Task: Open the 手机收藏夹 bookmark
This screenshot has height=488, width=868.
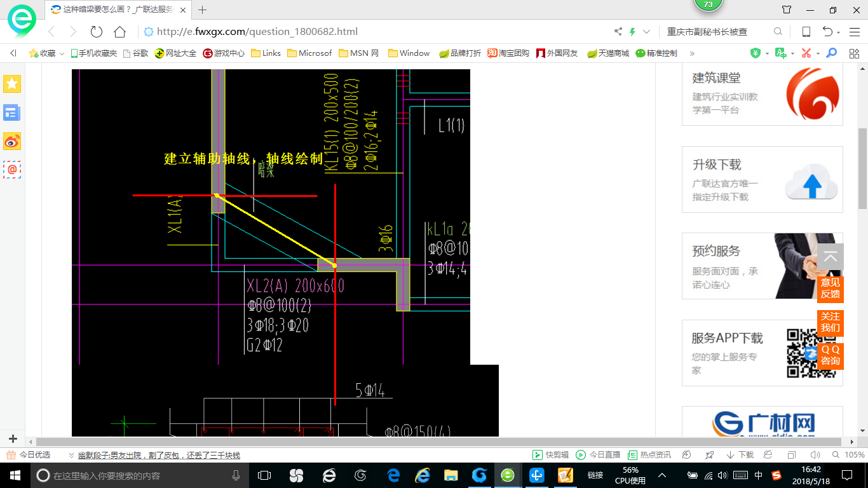Action: pyautogui.click(x=94, y=53)
